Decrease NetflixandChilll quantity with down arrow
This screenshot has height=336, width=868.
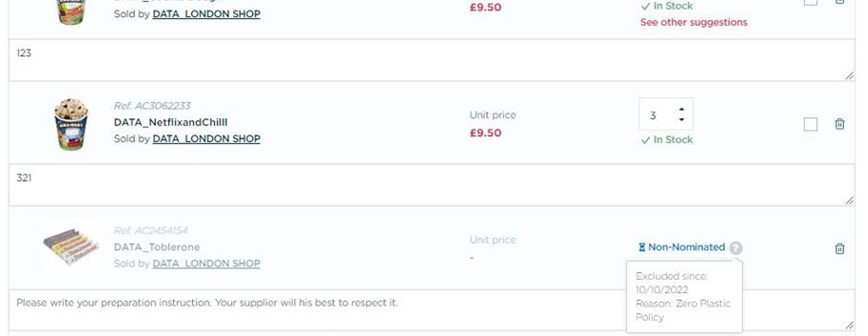pos(681,119)
